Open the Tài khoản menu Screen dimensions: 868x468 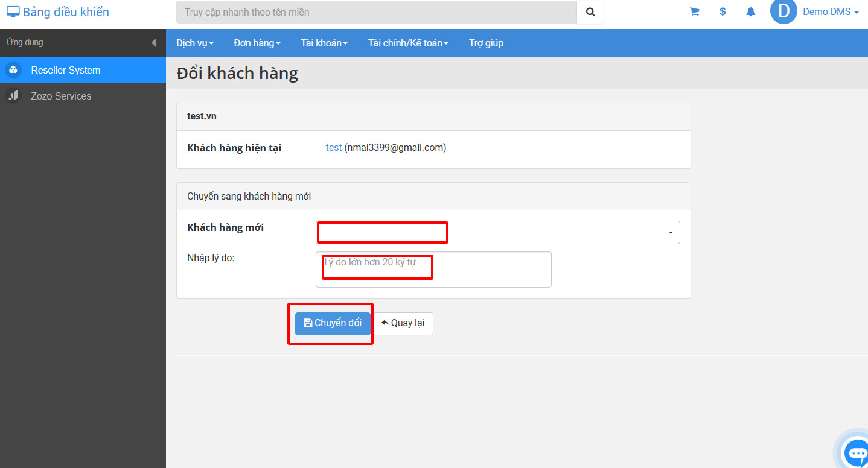[x=324, y=43]
